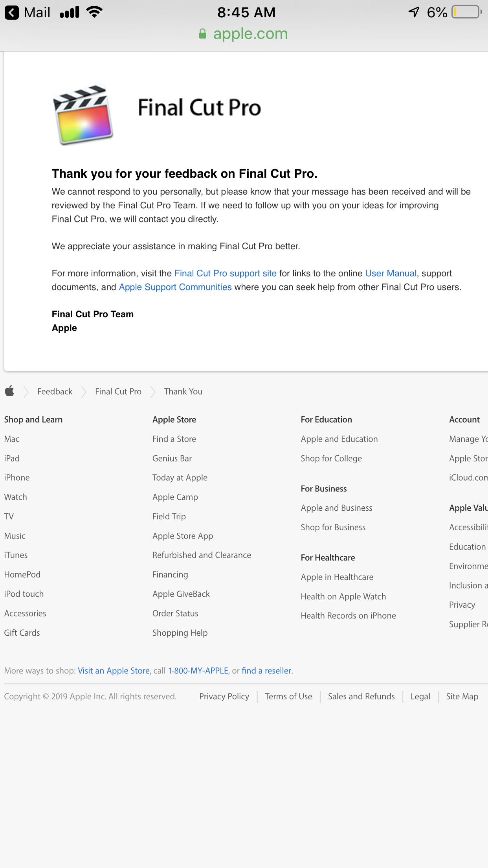Open Genius Bar footer link
Viewport: 488px width, 868px height.
pos(172,458)
